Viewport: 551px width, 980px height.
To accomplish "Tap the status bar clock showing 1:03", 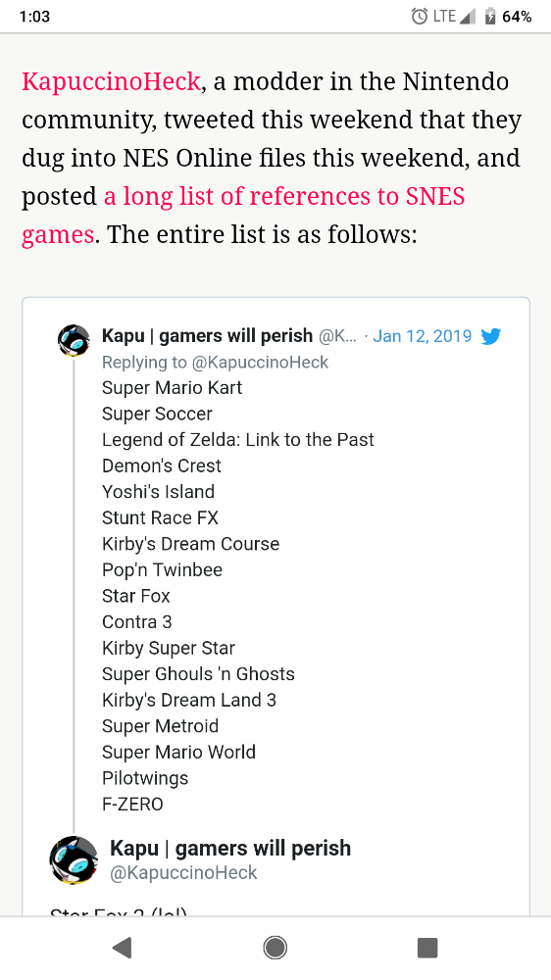I will (x=34, y=17).
